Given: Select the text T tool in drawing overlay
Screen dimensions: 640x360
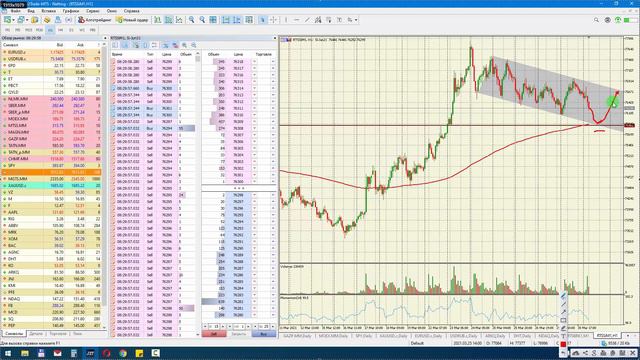Looking at the screenshot, I should coord(563,336).
